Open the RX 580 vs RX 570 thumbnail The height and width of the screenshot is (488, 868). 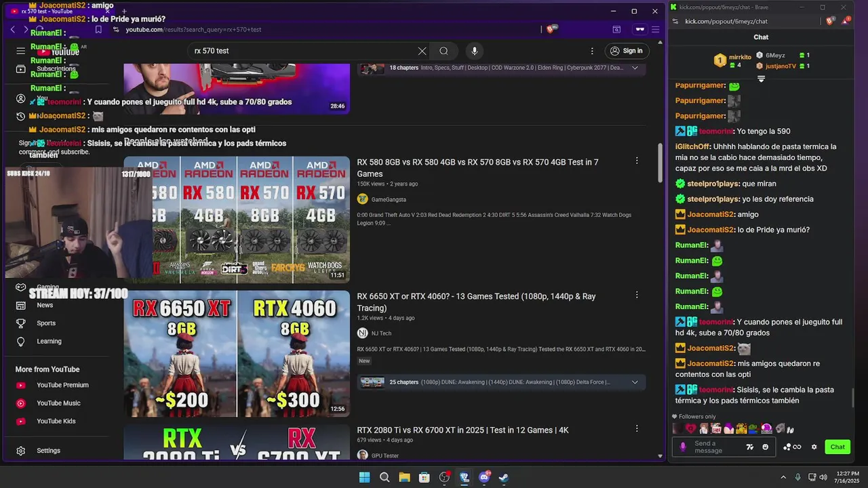[237, 220]
